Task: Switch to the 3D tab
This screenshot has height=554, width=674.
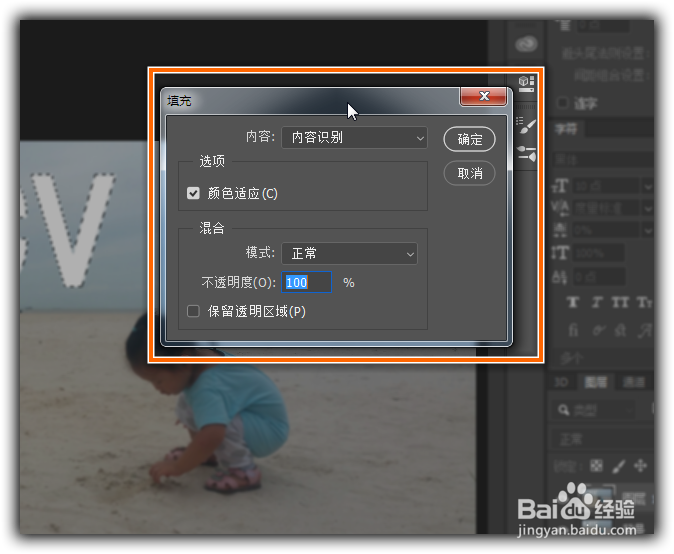Action: click(561, 382)
